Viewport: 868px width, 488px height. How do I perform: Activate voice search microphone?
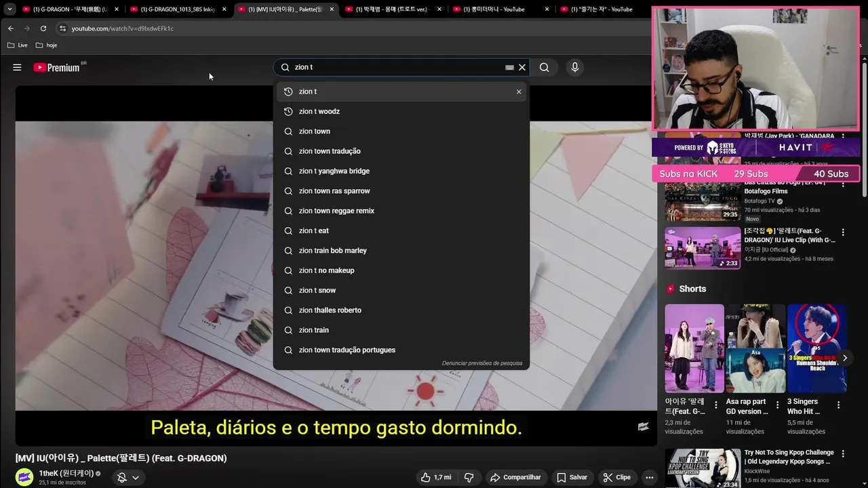point(575,67)
